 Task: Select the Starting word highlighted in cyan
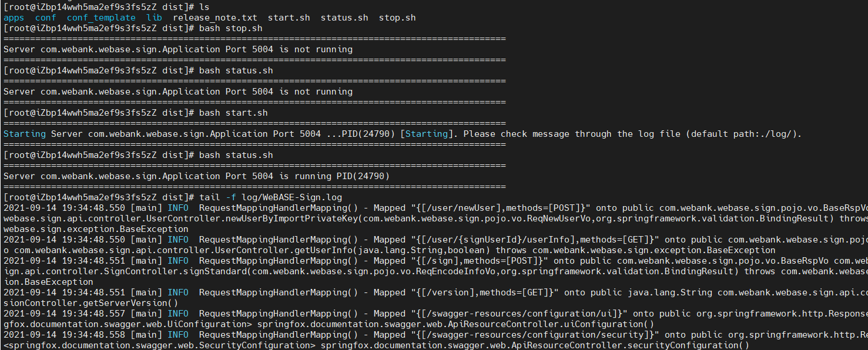tap(24, 133)
